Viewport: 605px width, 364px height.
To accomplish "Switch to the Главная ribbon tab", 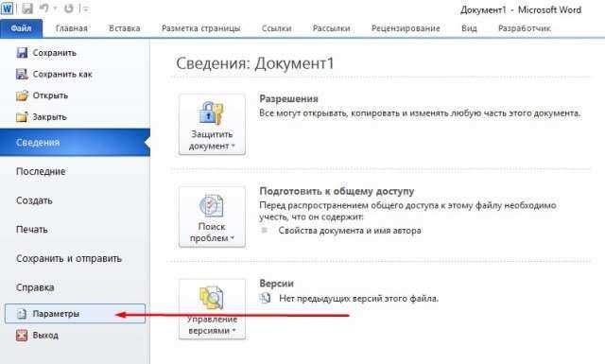I will (72, 28).
